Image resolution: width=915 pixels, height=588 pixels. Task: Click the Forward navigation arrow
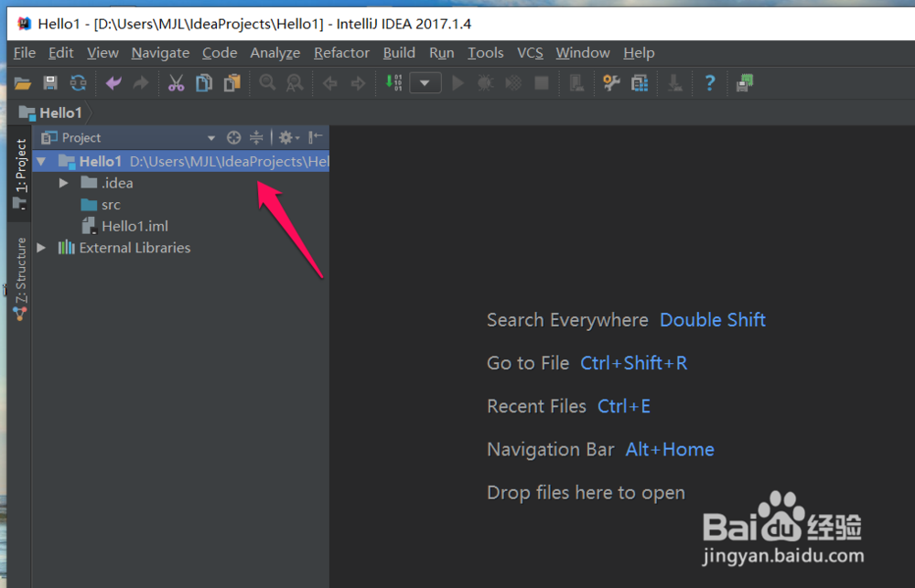click(x=358, y=83)
